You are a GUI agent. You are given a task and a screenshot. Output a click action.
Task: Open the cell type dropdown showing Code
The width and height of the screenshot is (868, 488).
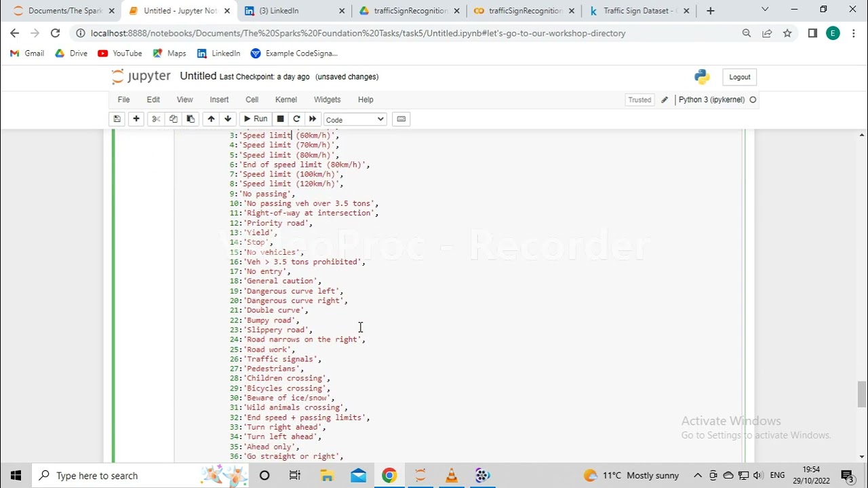coord(355,119)
